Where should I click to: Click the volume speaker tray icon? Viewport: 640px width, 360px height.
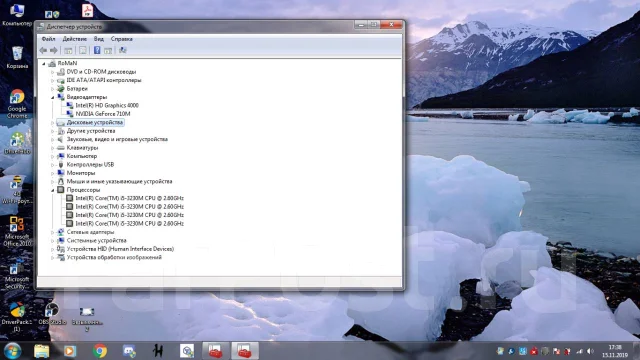point(590,351)
